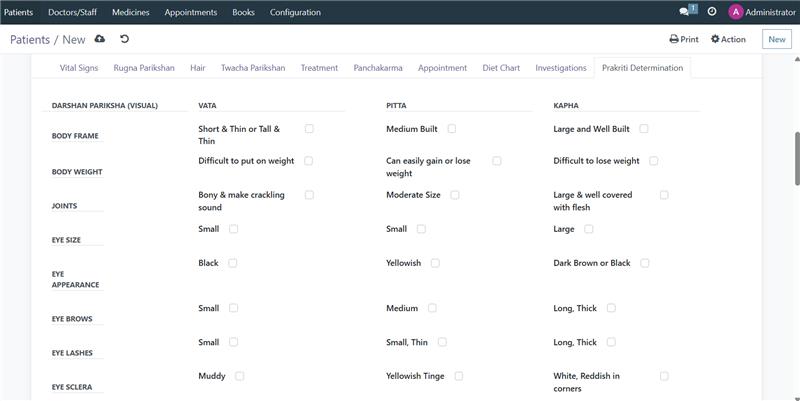This screenshot has width=800, height=401.
Task: Go to Patients breadcrumb link
Action: point(30,39)
